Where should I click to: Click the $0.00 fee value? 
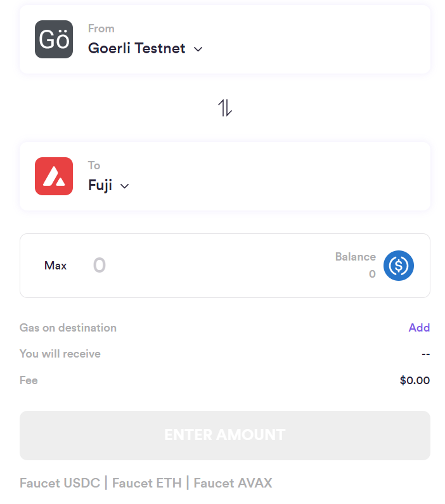pos(415,380)
